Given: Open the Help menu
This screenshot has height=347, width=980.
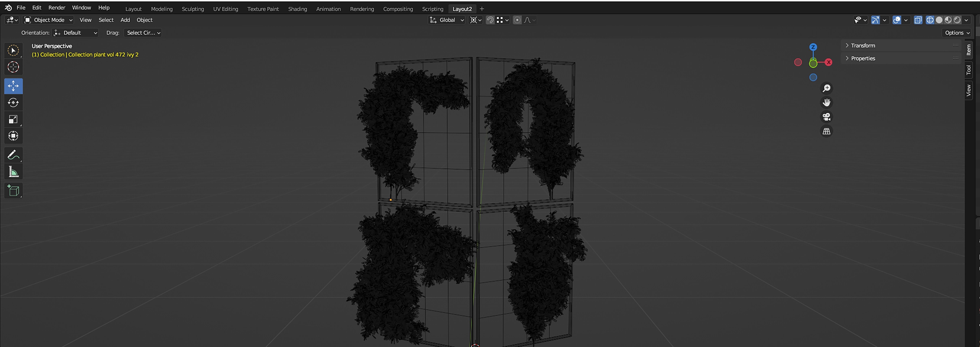Looking at the screenshot, I should 104,8.
